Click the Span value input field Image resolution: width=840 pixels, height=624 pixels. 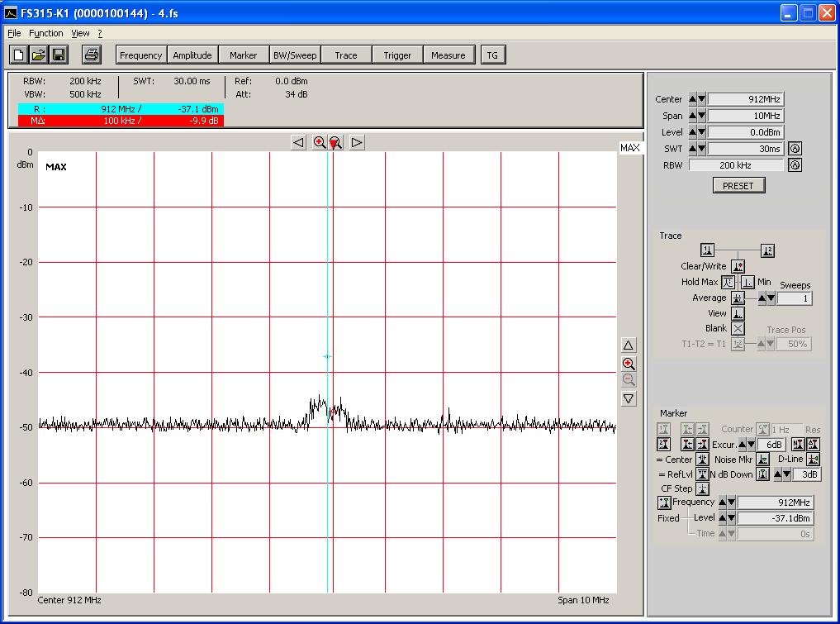[745, 116]
